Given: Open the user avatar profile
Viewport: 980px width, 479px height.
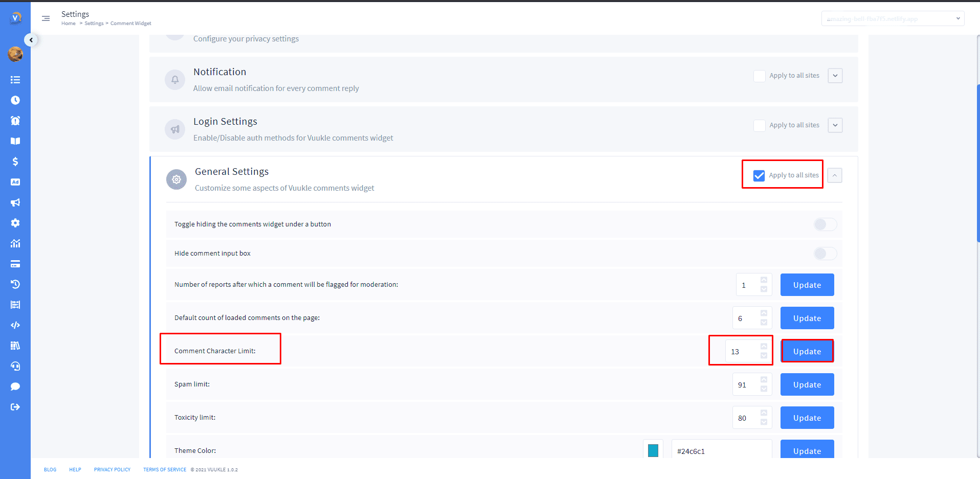Looking at the screenshot, I should pyautogui.click(x=15, y=54).
